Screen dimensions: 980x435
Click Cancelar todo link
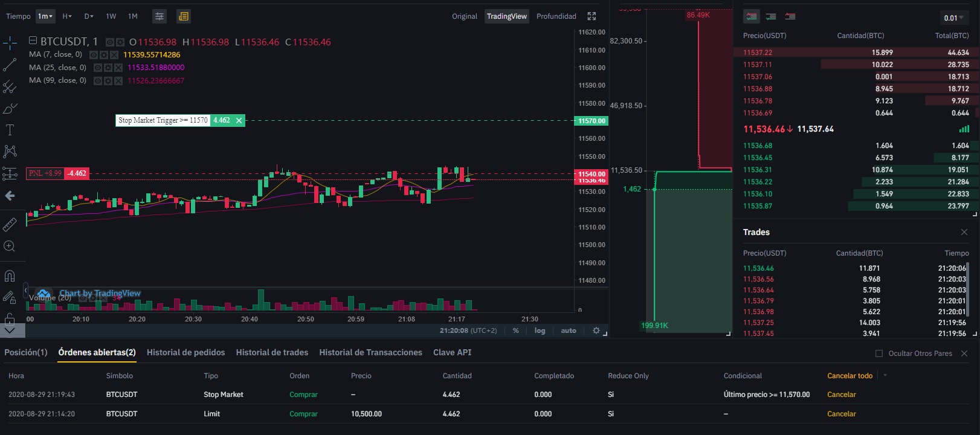tap(850, 376)
